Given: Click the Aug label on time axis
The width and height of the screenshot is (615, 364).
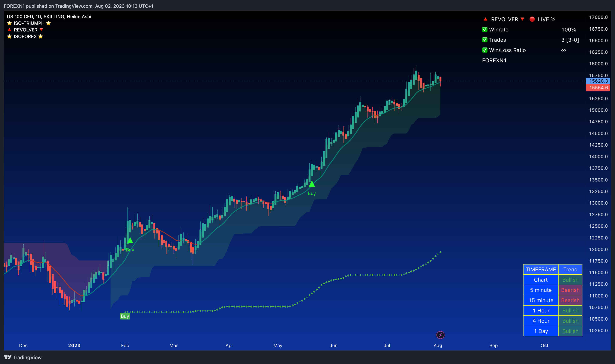Looking at the screenshot, I should (x=438, y=345).
